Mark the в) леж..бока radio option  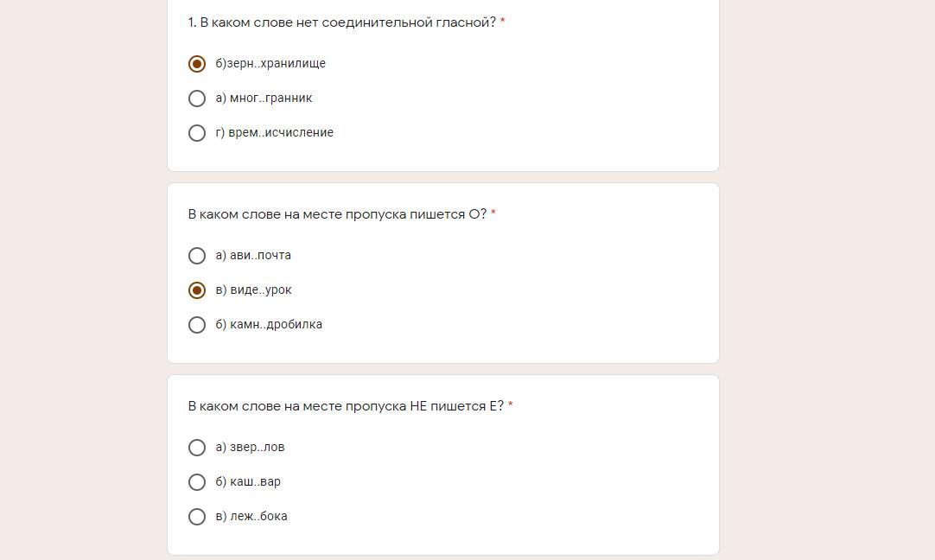[x=197, y=517]
